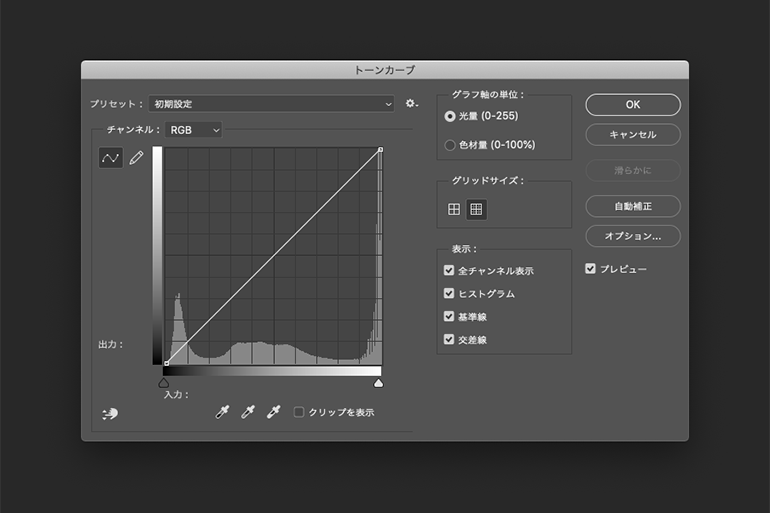Toggle 交差線 checkbox
Screen dimensions: 770x513
[x=449, y=339]
